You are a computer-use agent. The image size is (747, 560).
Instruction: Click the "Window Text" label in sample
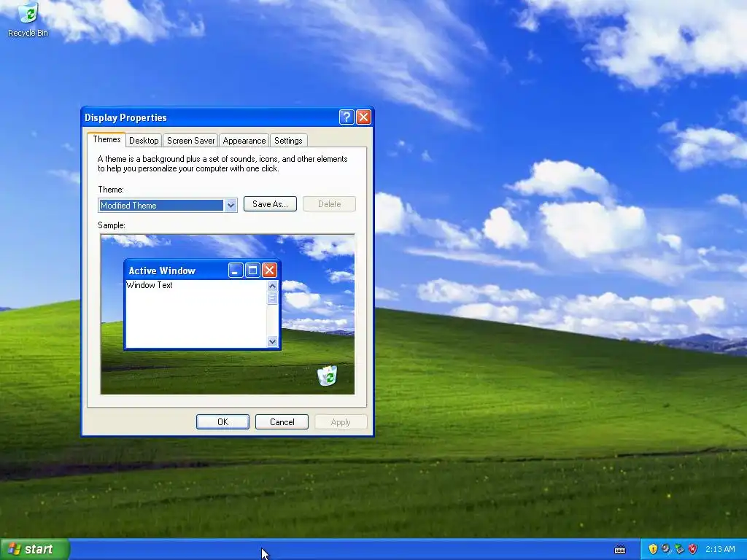(x=150, y=285)
